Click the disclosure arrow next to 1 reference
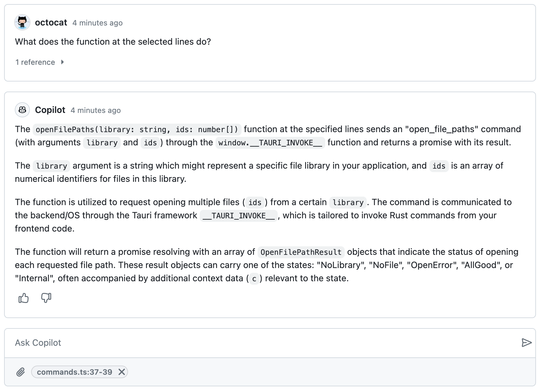 point(62,62)
